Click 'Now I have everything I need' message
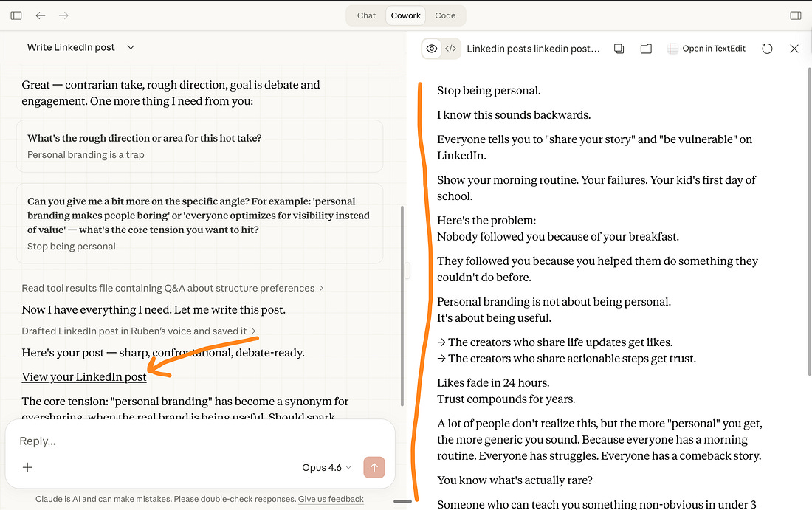Screen dimensions: 812x510 coord(154,310)
